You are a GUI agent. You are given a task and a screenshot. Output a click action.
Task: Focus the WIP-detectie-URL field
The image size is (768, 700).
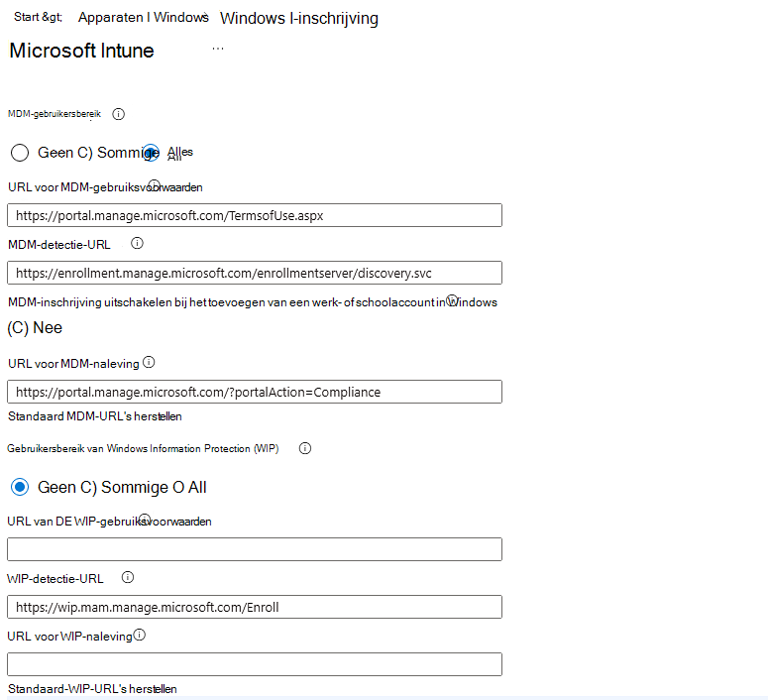(x=255, y=607)
